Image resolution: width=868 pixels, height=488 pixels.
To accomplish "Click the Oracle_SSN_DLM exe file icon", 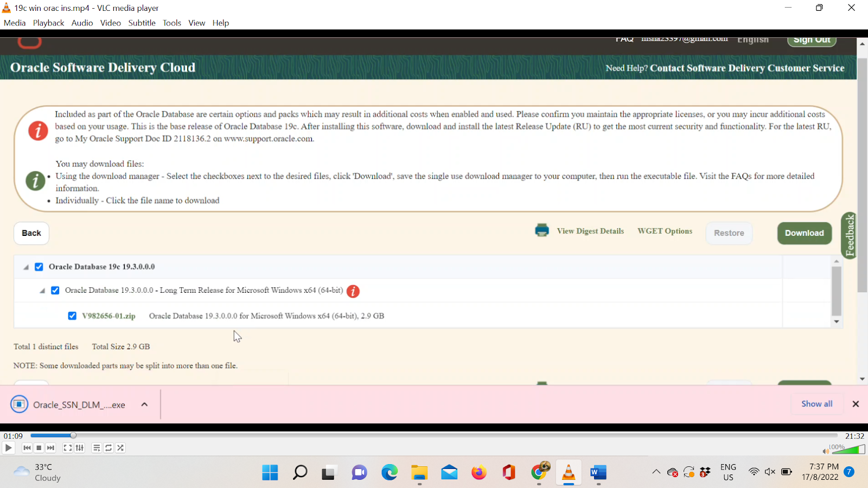I will 19,404.
